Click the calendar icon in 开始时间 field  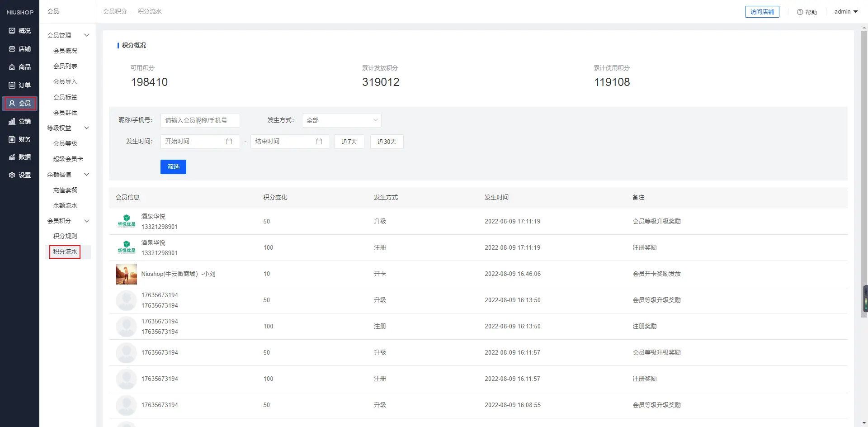click(x=229, y=142)
